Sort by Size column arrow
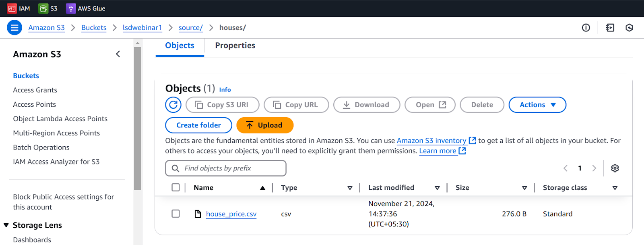 (x=524, y=188)
